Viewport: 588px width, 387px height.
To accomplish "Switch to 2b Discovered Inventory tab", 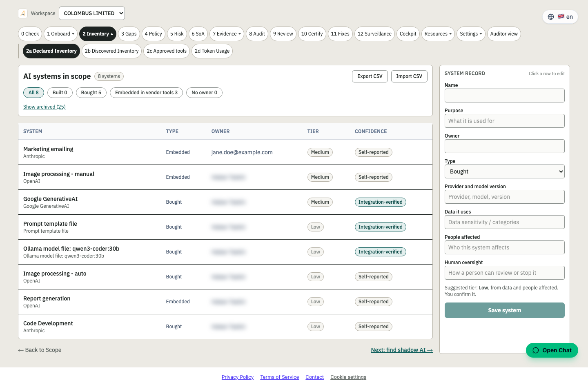I will coord(111,51).
